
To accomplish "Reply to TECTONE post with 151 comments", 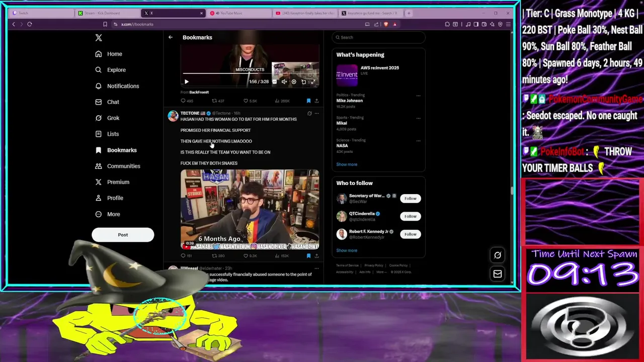I will tap(186, 256).
